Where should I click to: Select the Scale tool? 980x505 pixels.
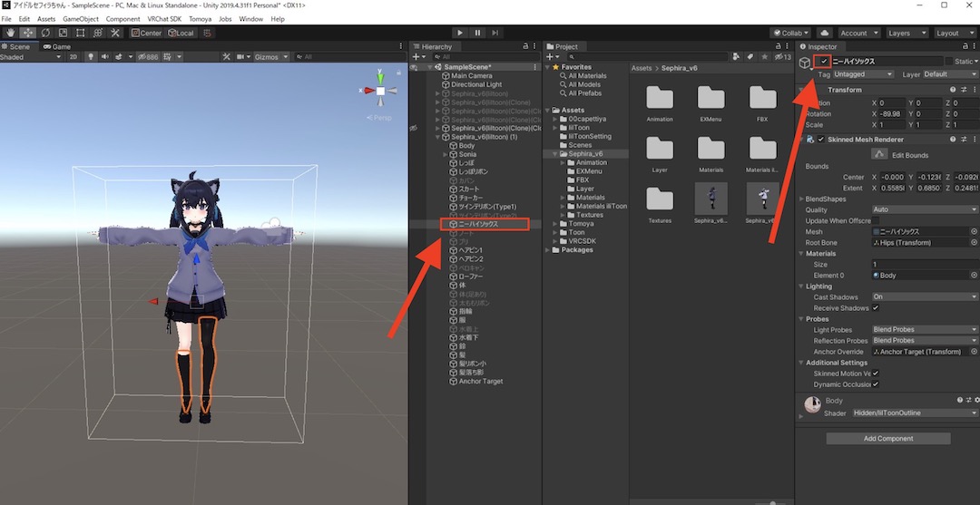click(x=63, y=33)
